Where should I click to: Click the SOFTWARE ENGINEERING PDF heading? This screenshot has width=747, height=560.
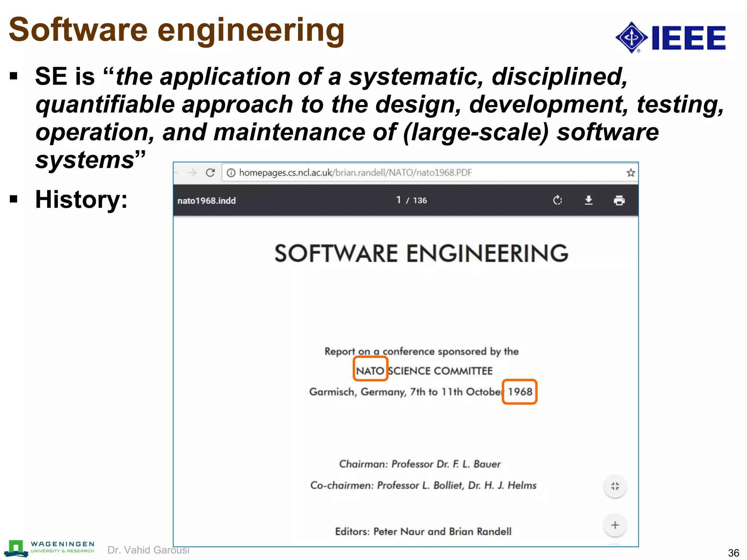[x=421, y=253]
